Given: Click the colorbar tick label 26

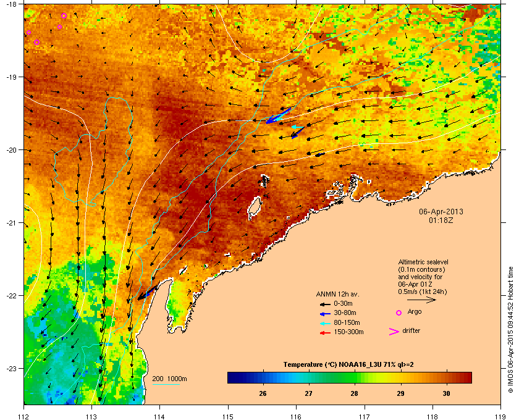Looking at the screenshot, I should [x=263, y=393].
